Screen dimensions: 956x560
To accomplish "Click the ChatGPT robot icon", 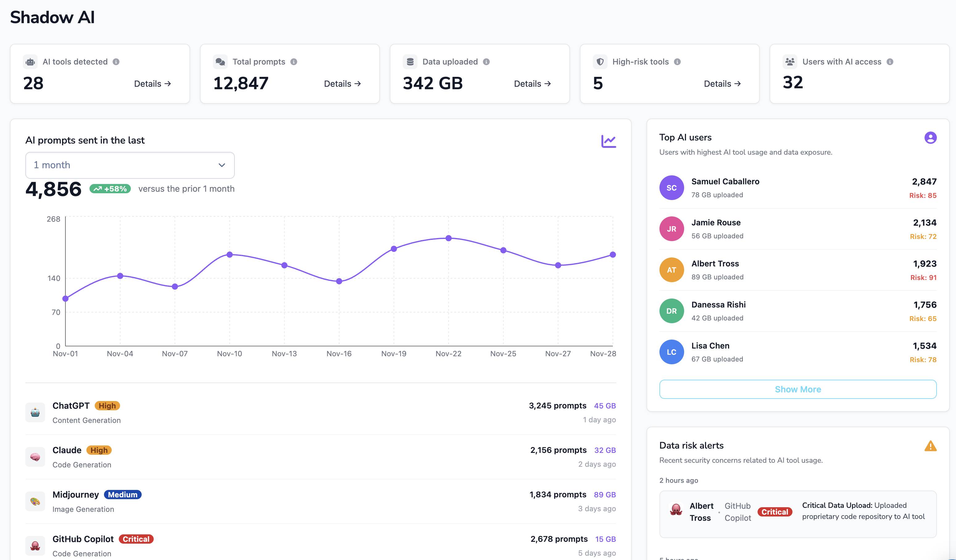I will click(35, 412).
